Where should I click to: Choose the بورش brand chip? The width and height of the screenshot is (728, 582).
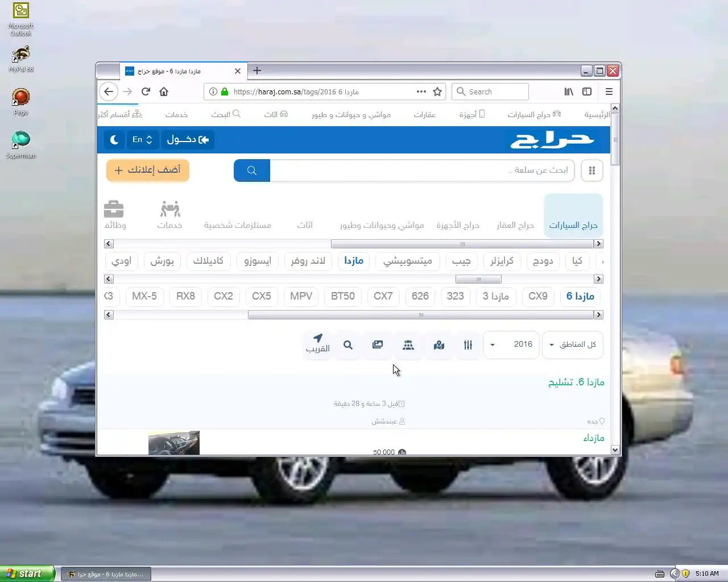pyautogui.click(x=162, y=261)
